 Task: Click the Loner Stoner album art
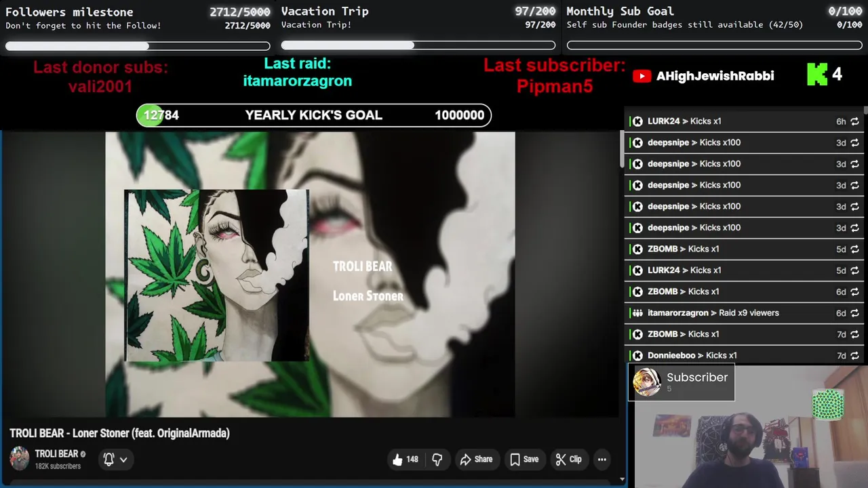(216, 276)
